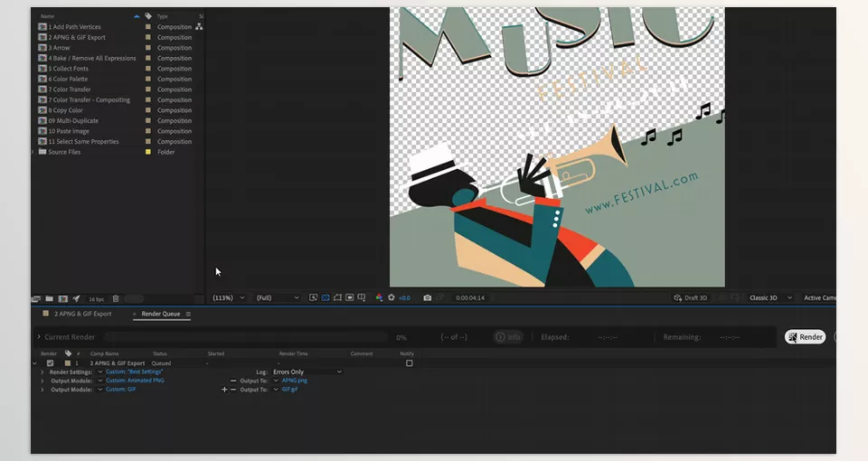
Task: Open Custom: "Best Settings" link
Action: tap(134, 372)
